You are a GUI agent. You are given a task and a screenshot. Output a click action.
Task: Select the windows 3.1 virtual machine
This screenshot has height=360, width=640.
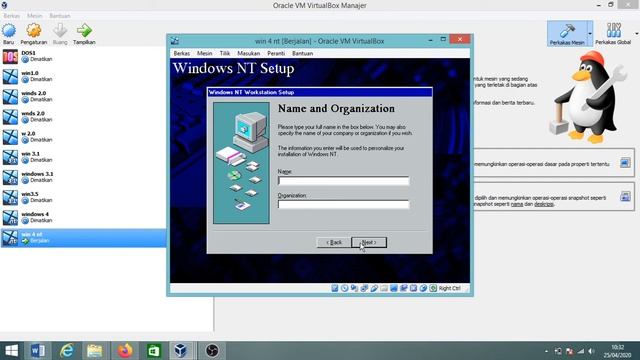click(x=83, y=177)
